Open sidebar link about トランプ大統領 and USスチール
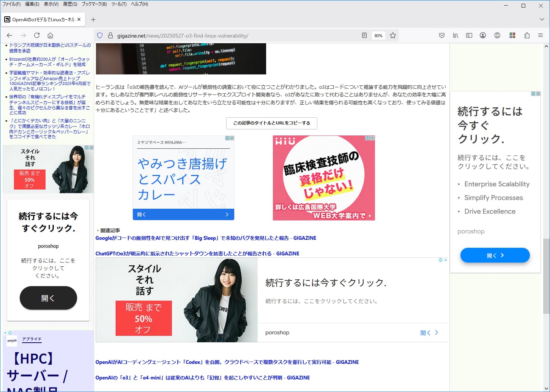Screen dimensions: 550x392 click(50, 48)
